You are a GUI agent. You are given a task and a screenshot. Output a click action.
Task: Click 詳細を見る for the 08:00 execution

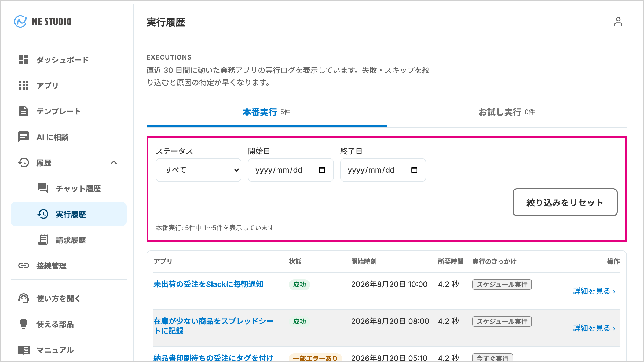click(x=594, y=328)
